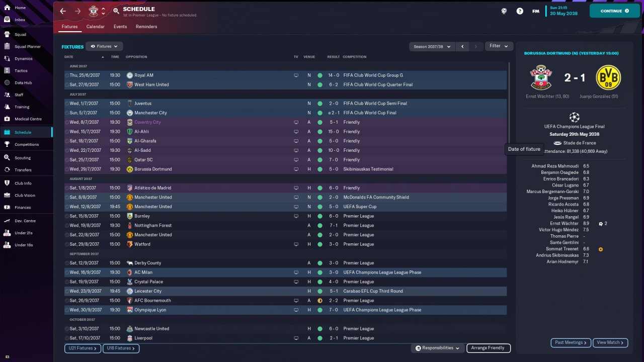Click the Arrange Friendly button

click(489, 348)
